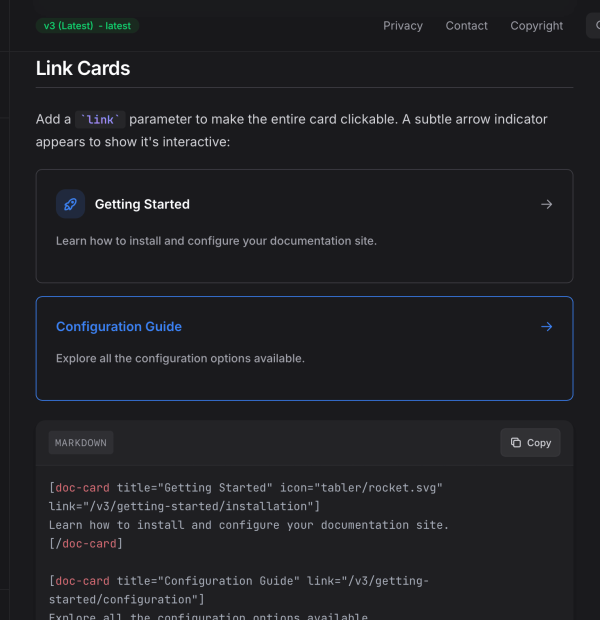Select the v3 (Latest) version badge
The image size is (600, 620).
87,26
